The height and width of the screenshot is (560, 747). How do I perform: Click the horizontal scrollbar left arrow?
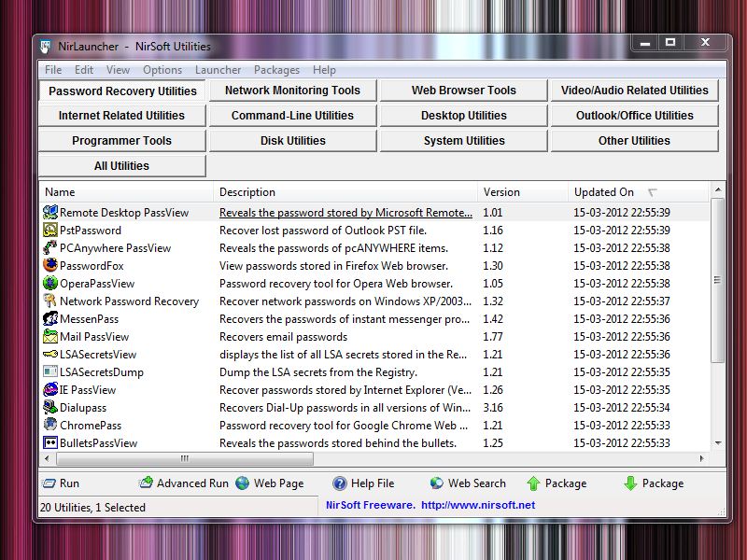click(x=47, y=458)
